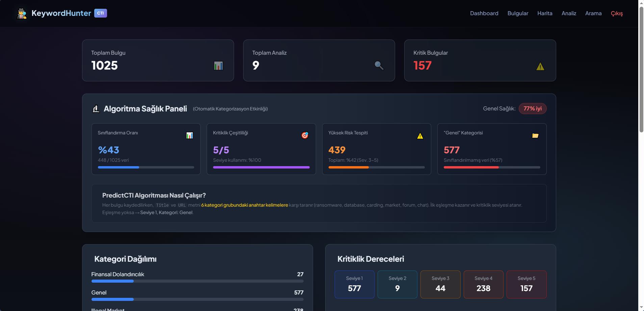Click the scrollbar up arrow
644x311 pixels.
641,3
